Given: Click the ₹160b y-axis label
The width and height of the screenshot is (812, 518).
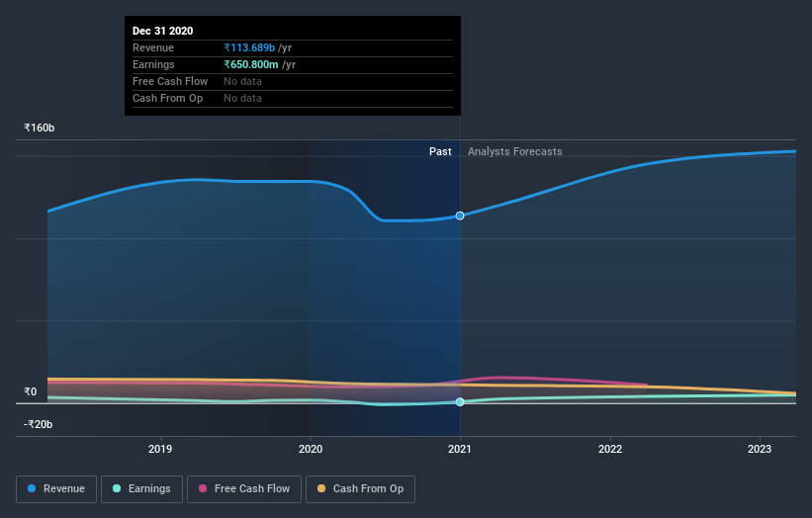Looking at the screenshot, I should (x=39, y=128).
